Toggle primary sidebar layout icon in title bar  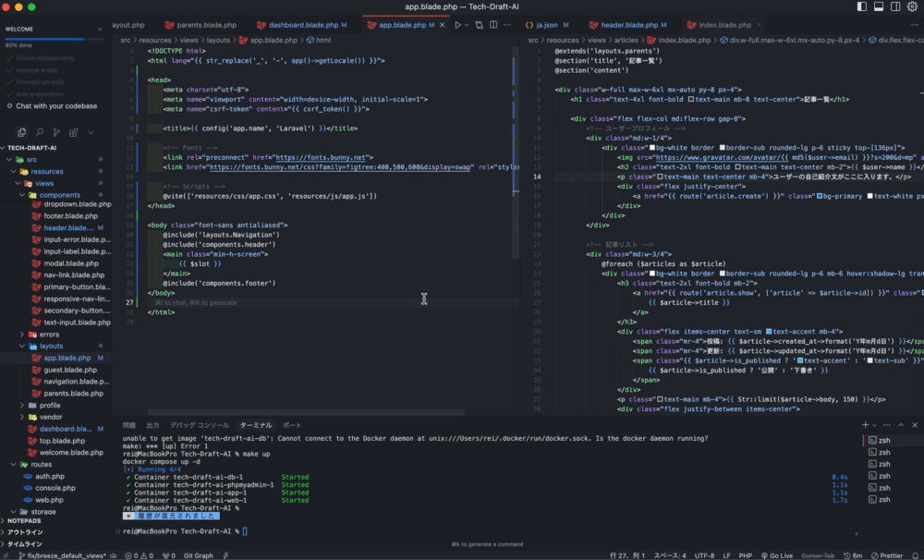point(861,6)
